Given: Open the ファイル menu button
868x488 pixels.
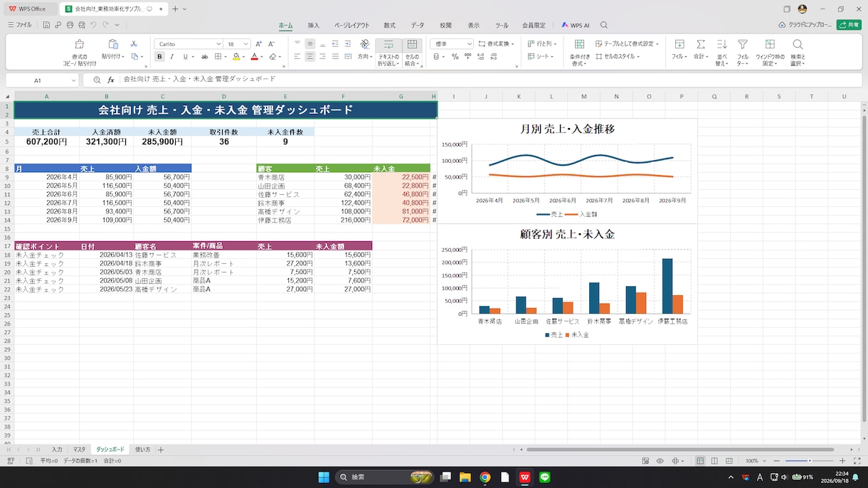Looking at the screenshot, I should (19, 25).
